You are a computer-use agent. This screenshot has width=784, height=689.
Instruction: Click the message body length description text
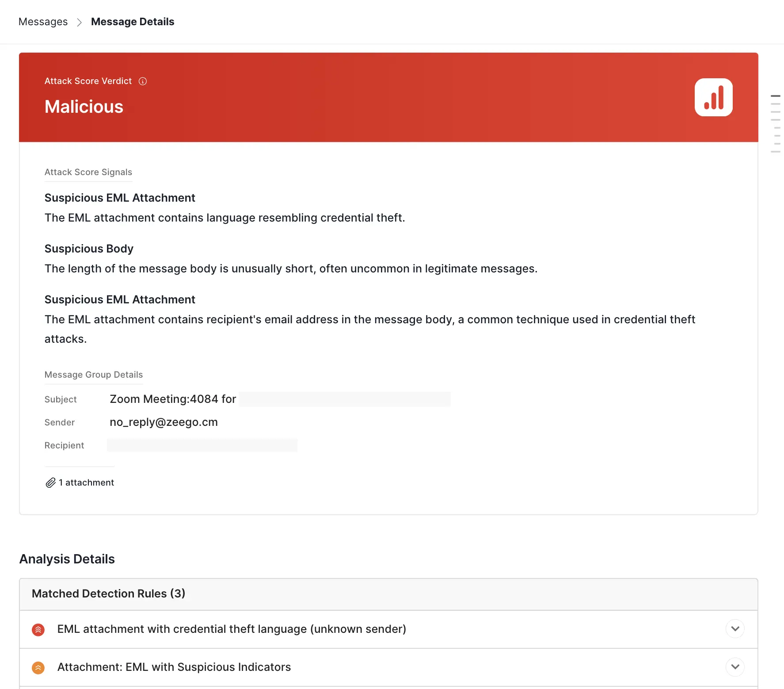pos(291,269)
